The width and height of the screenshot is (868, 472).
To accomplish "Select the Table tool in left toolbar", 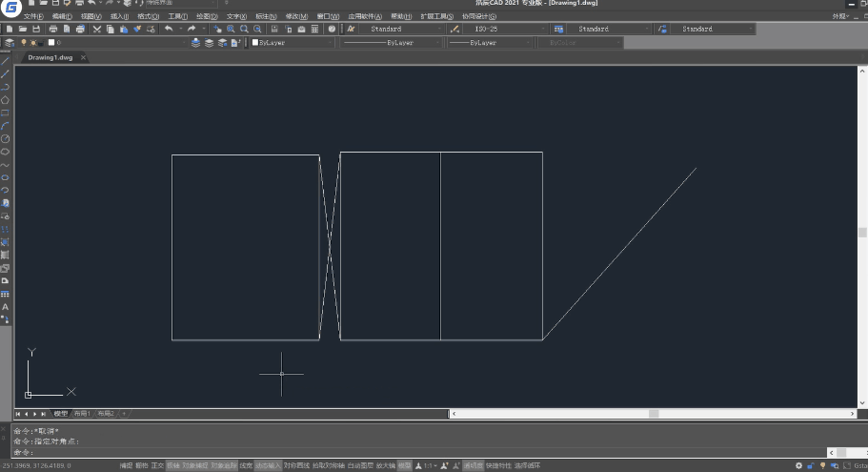I will (x=5, y=295).
